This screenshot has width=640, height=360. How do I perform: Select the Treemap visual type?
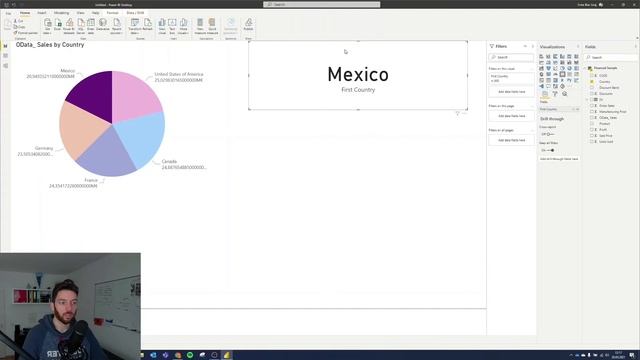tap(576, 68)
